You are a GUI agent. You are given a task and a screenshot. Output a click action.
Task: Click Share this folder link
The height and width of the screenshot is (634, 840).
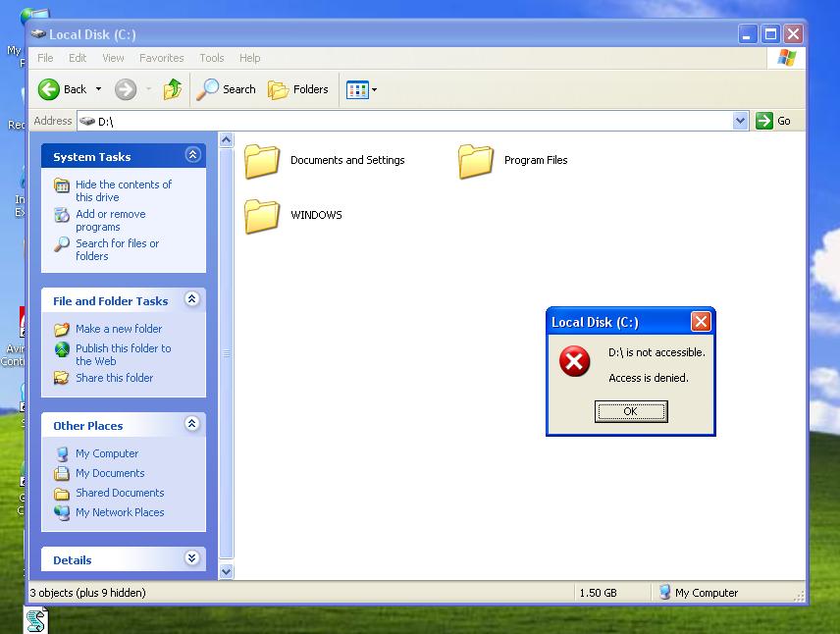pyautogui.click(x=114, y=378)
